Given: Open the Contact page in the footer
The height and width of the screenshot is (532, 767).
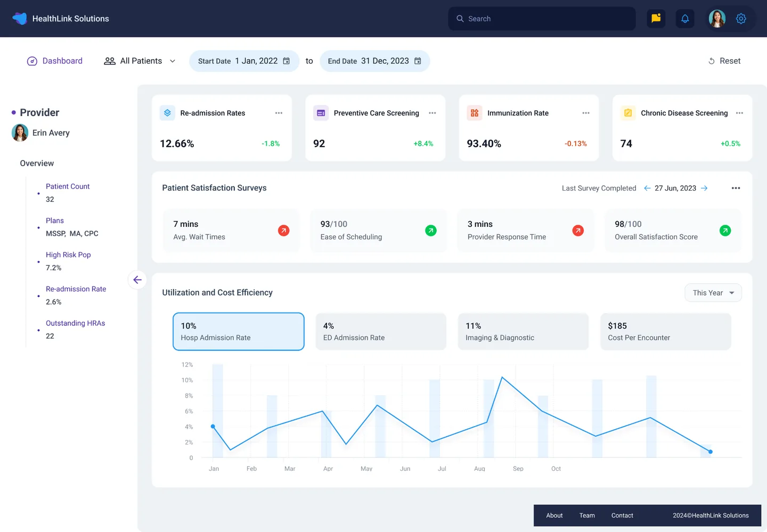Looking at the screenshot, I should pos(622,515).
